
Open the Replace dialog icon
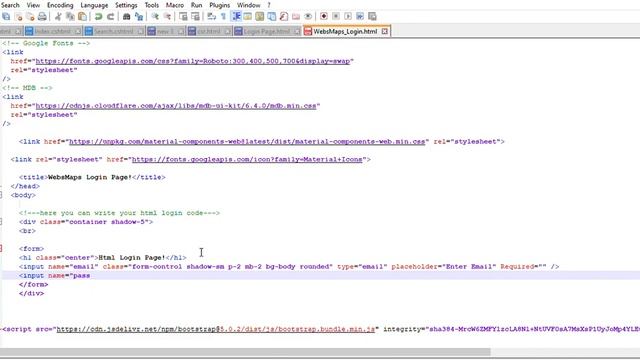click(139, 16)
